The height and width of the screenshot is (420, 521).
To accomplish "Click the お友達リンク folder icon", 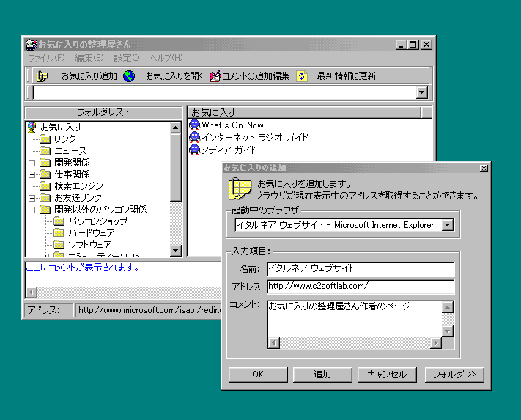I will pos(45,198).
